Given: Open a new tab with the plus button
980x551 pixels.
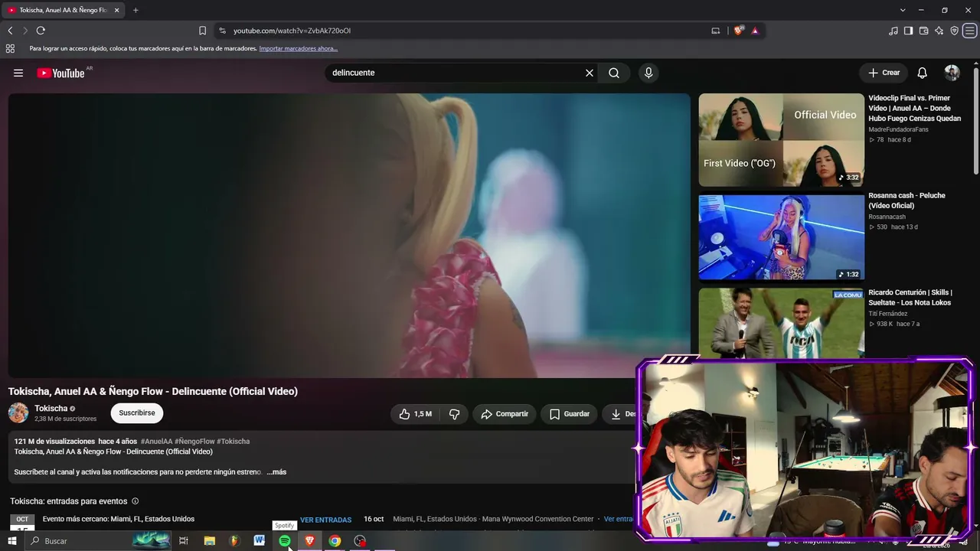Looking at the screenshot, I should click(136, 10).
